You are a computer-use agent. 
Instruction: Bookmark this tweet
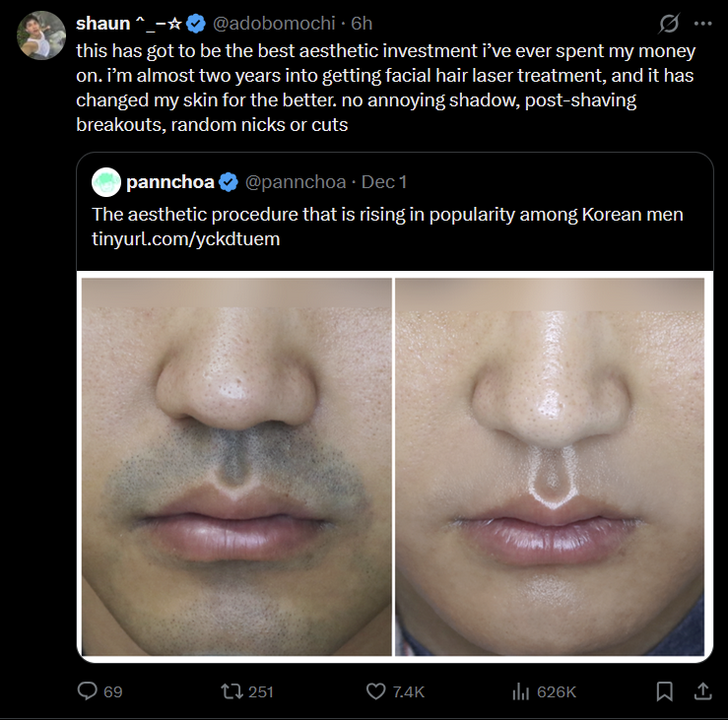(x=665, y=691)
